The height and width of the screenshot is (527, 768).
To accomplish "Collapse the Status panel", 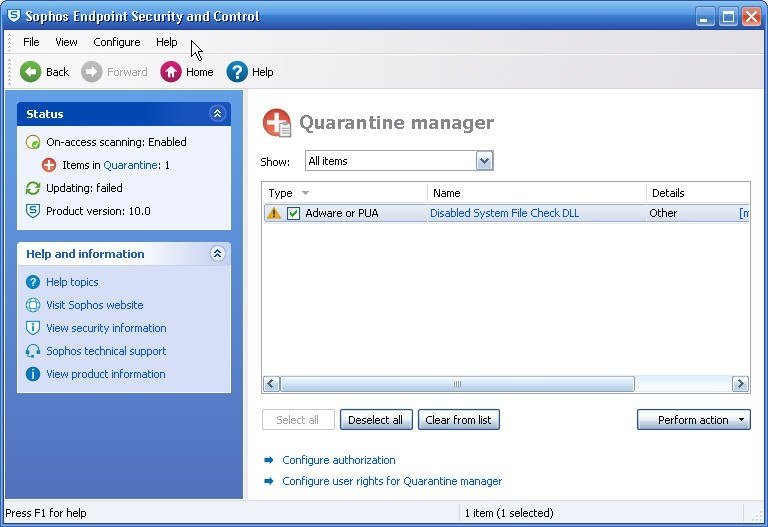I will (x=217, y=114).
